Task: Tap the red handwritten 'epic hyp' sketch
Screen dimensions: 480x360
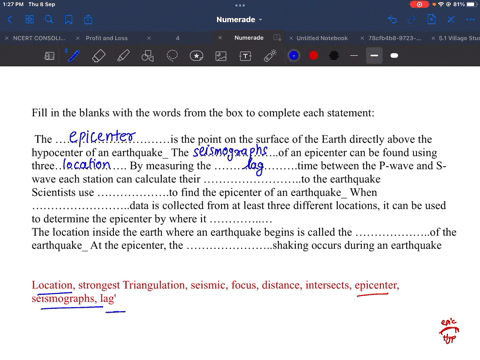Action: [449, 331]
